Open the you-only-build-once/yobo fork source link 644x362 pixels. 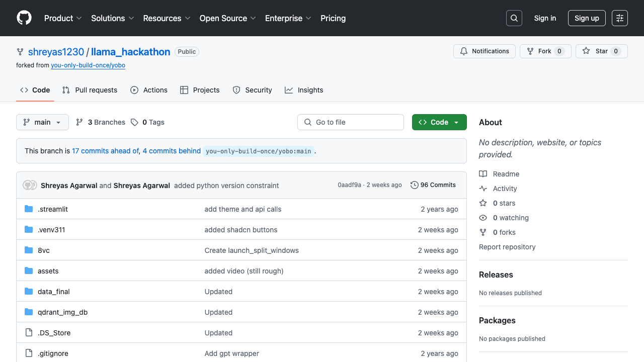[88, 65]
